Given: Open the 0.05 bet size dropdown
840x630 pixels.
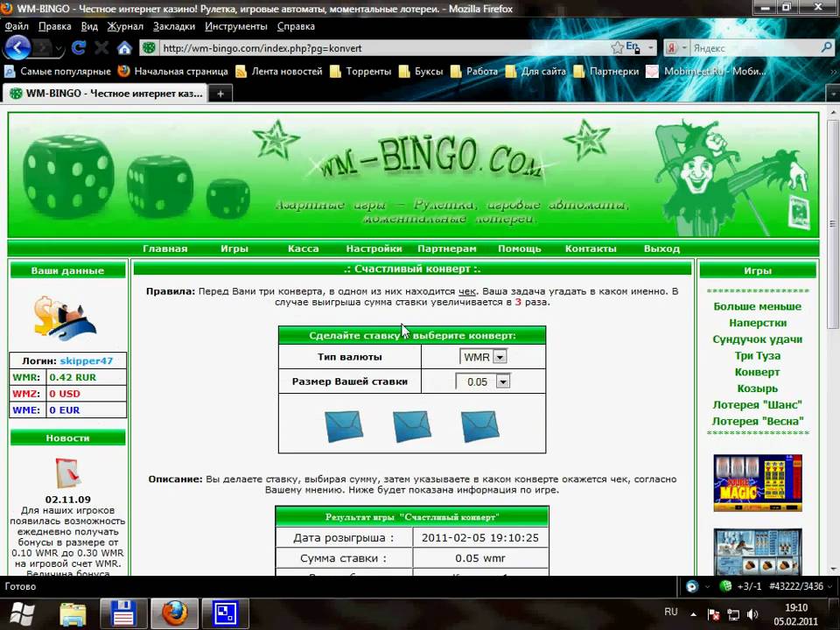Looking at the screenshot, I should (482, 381).
